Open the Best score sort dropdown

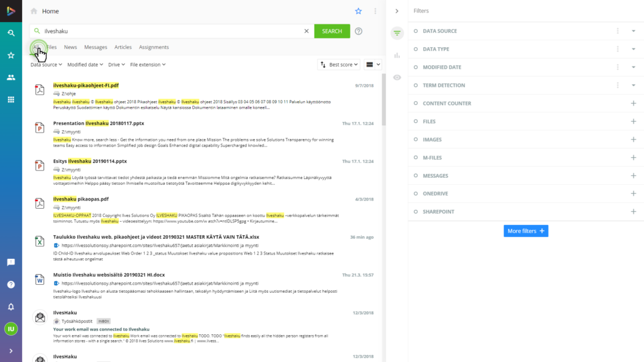339,65
